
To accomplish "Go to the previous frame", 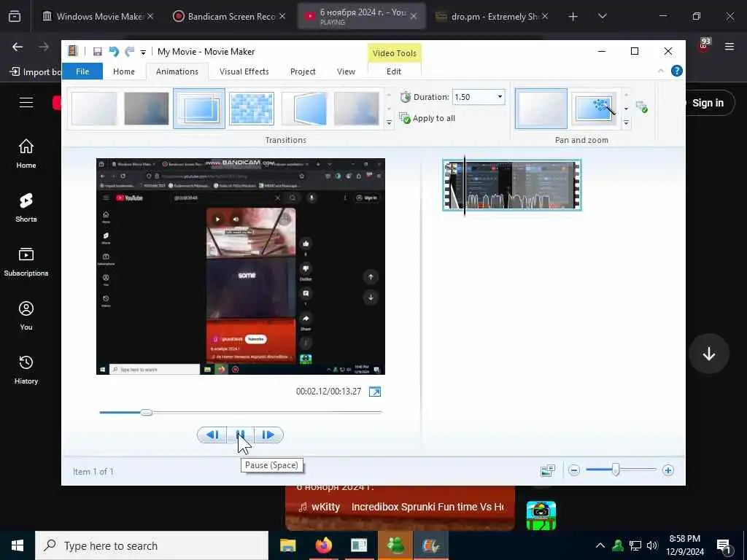I will tap(212, 435).
